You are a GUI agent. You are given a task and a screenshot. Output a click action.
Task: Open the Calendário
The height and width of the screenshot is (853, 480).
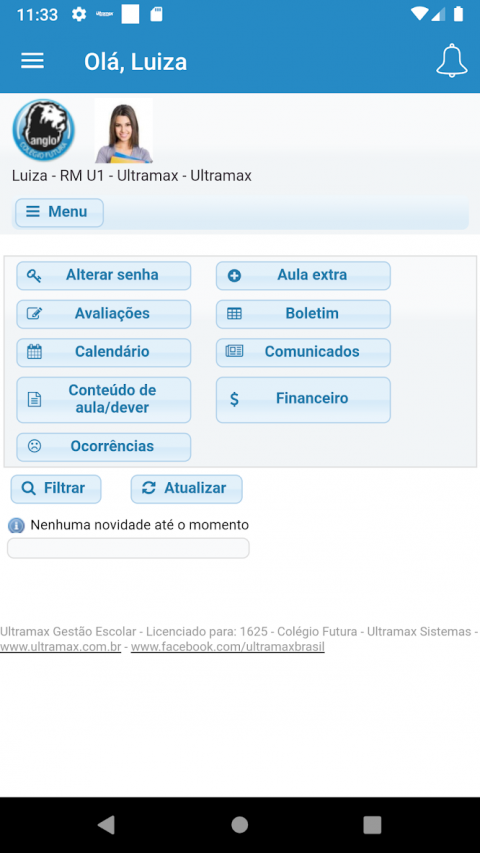(x=103, y=352)
